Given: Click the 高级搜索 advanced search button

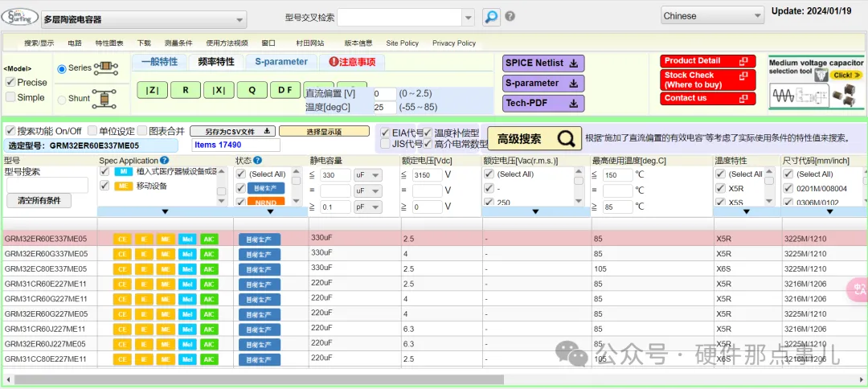Looking at the screenshot, I should [534, 139].
